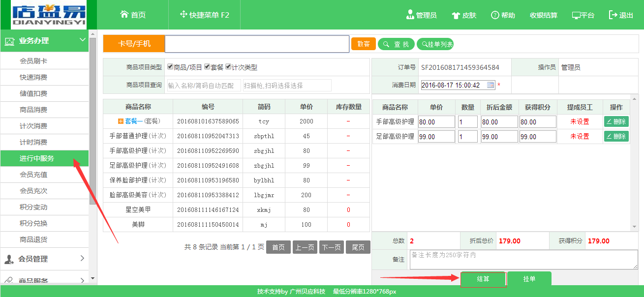Expand the 会员管理 menu section
This screenshot has width=644, height=297.
(82, 258)
